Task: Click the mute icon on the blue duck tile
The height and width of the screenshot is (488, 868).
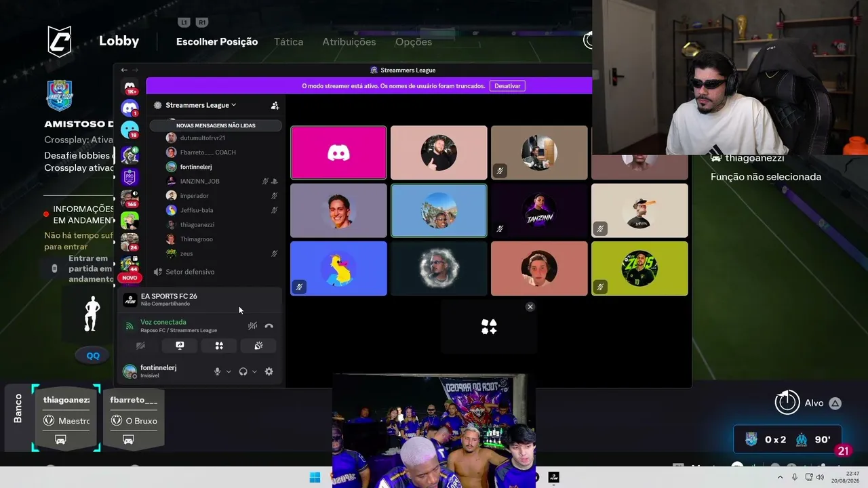Action: point(299,287)
